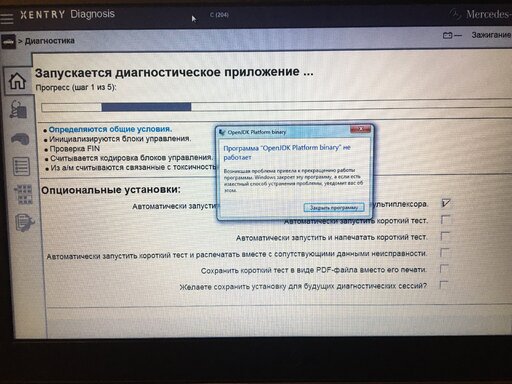
Task: Toggle the checked мультиплексора auto-start checkbox
Action: point(446,203)
